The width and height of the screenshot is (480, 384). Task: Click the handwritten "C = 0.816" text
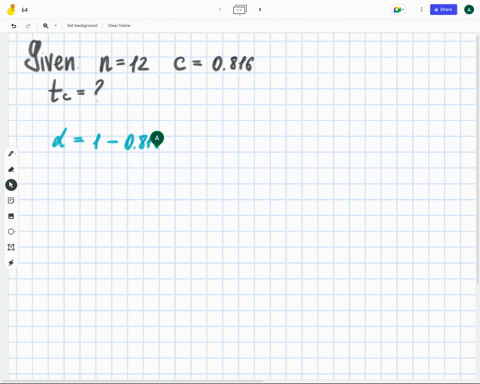214,63
